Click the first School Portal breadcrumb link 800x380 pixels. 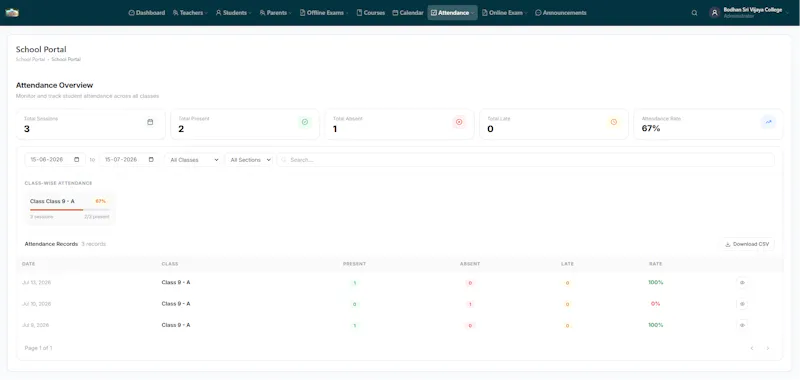[x=30, y=60]
